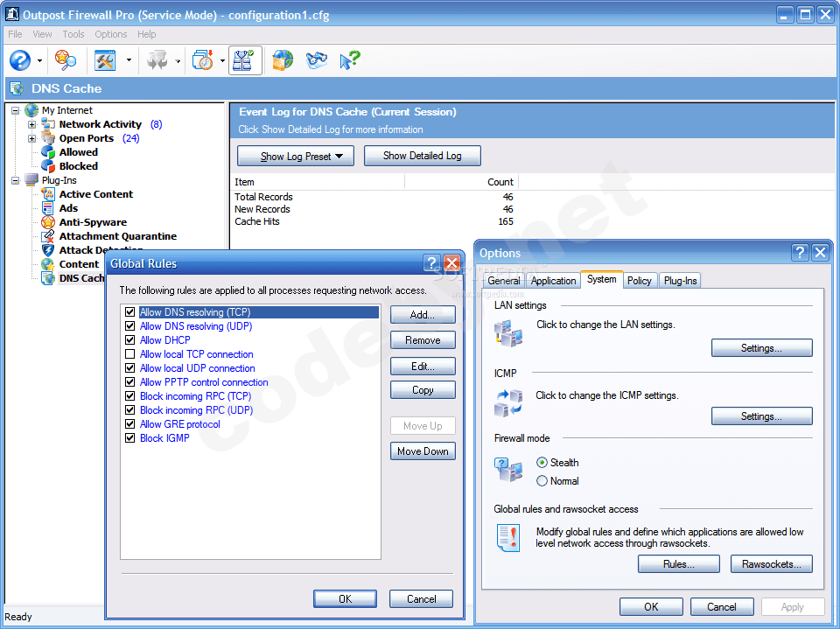Screen dimensions: 840x629
Task: Click the globe with padlock toolbar icon
Action: [282, 60]
